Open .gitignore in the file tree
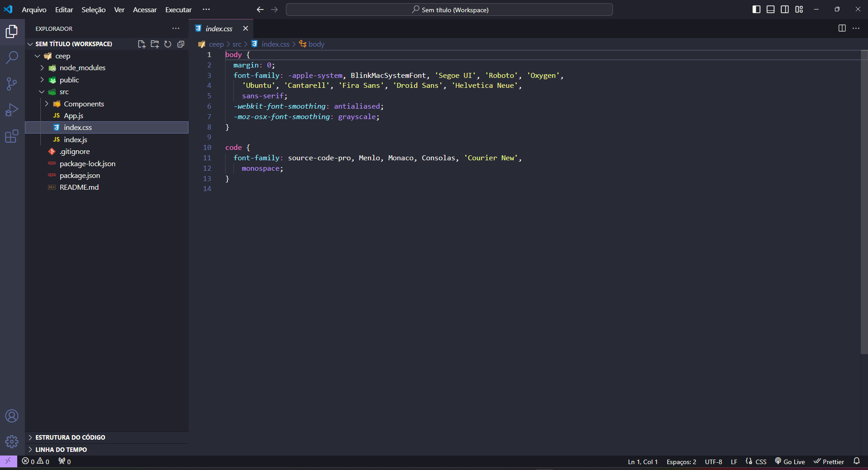This screenshot has width=868, height=470. [x=107, y=152]
